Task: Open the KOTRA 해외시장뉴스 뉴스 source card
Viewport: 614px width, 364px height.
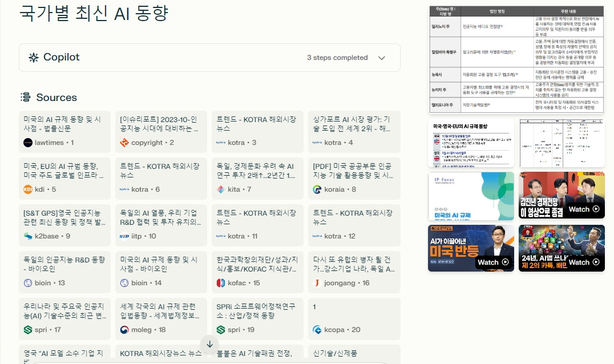Action: (161, 354)
